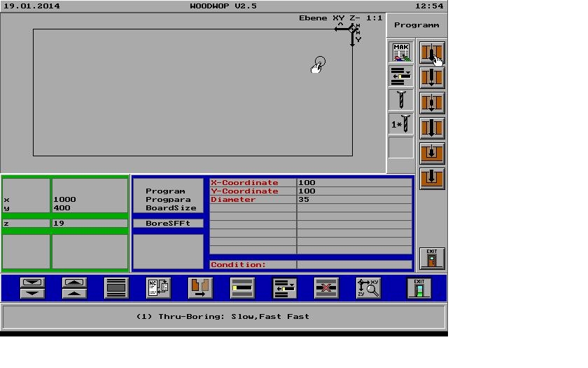Image resolution: width=588 pixels, height=368 pixels.
Task: Click the Condition input field
Action: point(354,265)
